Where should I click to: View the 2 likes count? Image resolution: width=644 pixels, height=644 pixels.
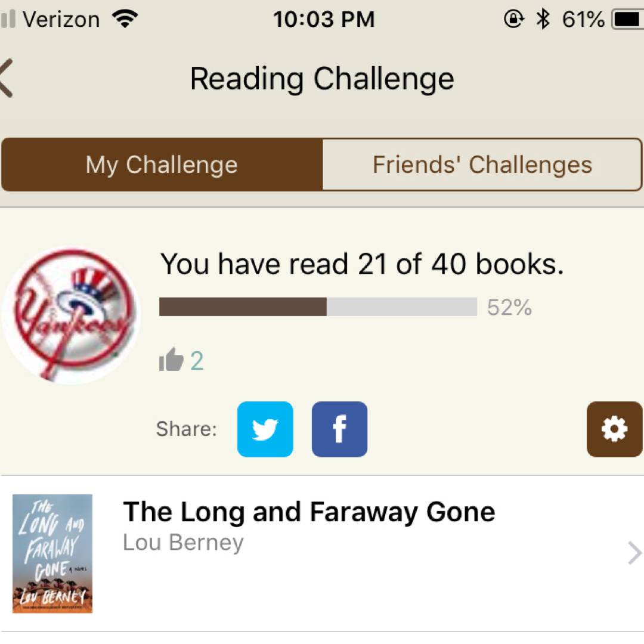[197, 361]
